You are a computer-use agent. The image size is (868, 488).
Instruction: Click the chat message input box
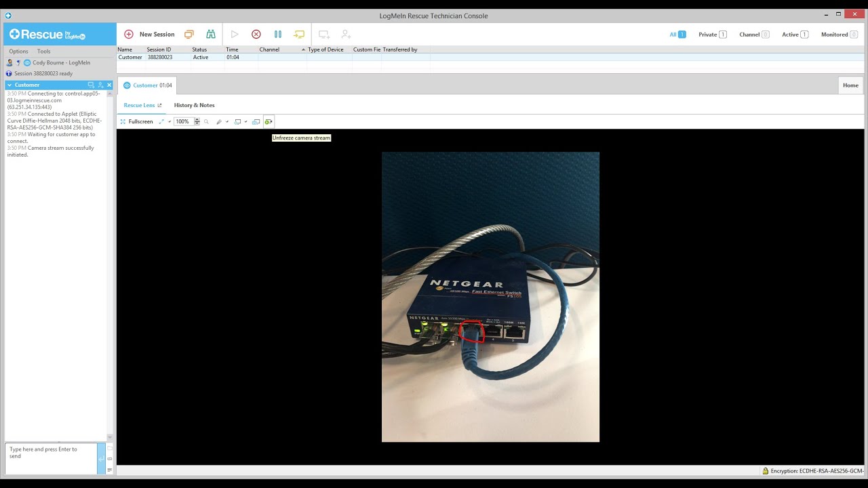pos(52,459)
